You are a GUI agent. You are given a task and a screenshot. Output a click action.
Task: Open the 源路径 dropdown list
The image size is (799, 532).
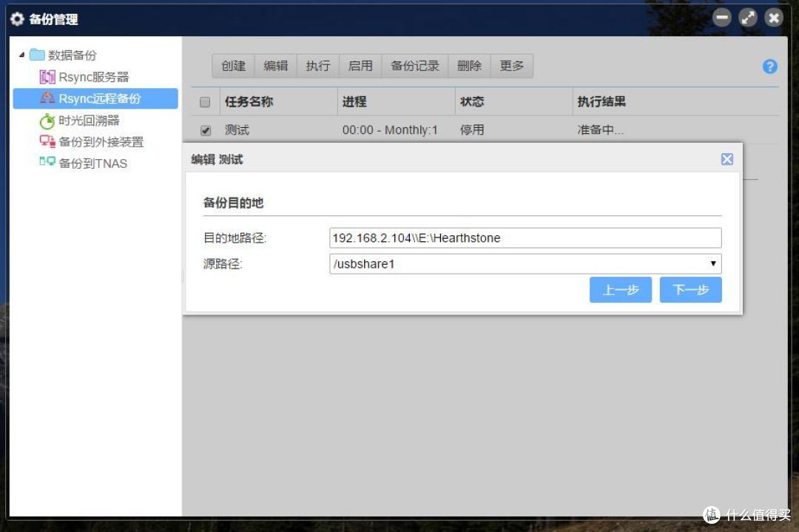point(713,263)
